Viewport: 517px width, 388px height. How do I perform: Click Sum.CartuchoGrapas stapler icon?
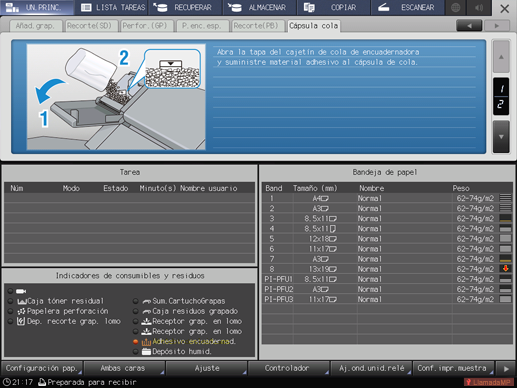click(147, 301)
